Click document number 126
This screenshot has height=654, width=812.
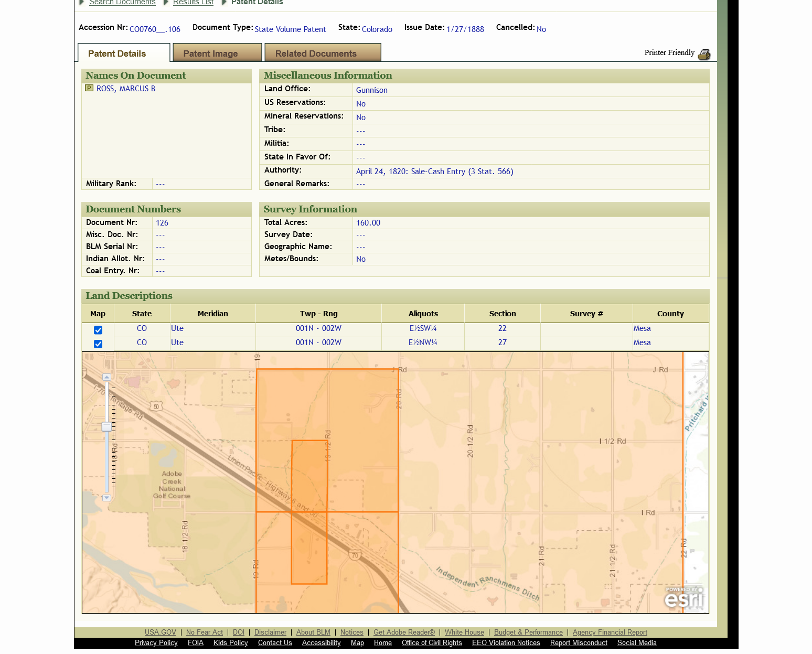pos(162,223)
